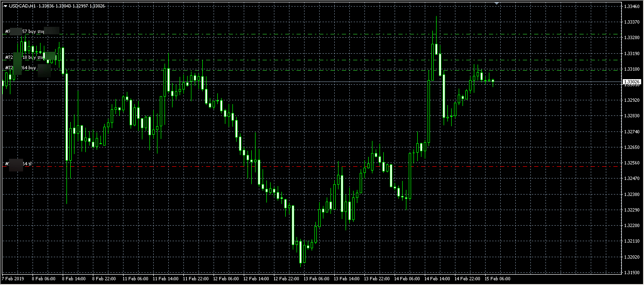Click the 1.32560 price scale label

(632, 163)
